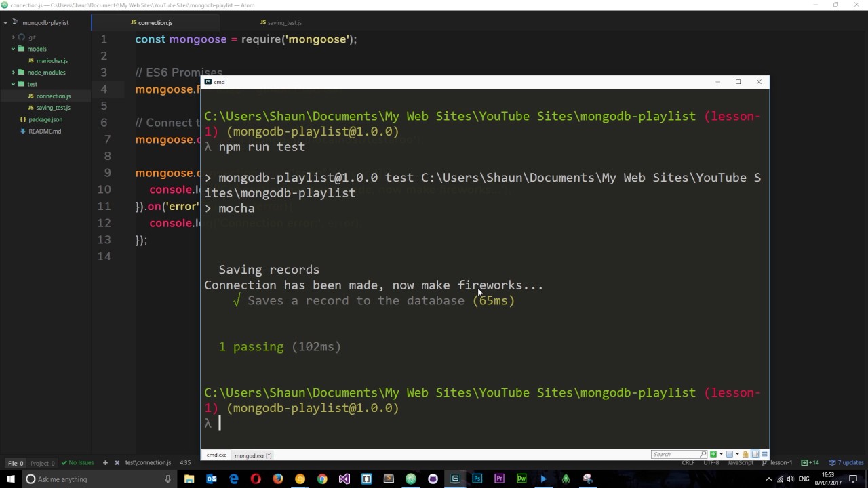The image size is (868, 488).
Task: Toggle the alternative mode pane icon
Action: tap(755, 454)
